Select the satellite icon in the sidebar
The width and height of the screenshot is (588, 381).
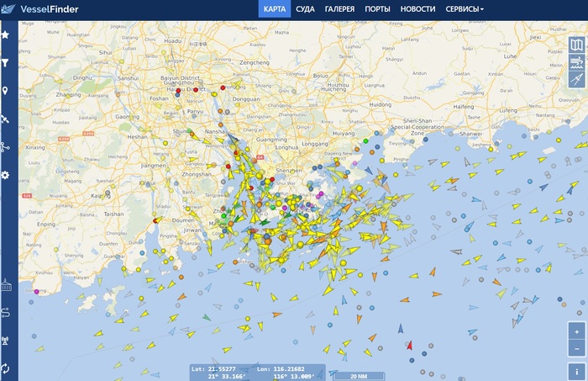pos(5,119)
